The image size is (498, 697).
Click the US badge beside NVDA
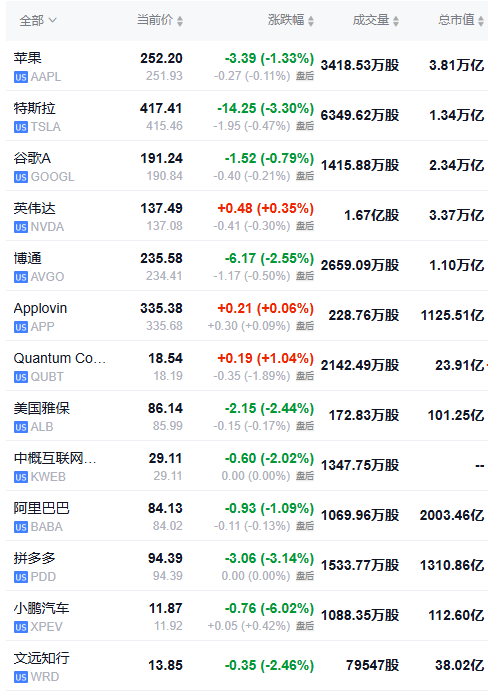point(20,227)
